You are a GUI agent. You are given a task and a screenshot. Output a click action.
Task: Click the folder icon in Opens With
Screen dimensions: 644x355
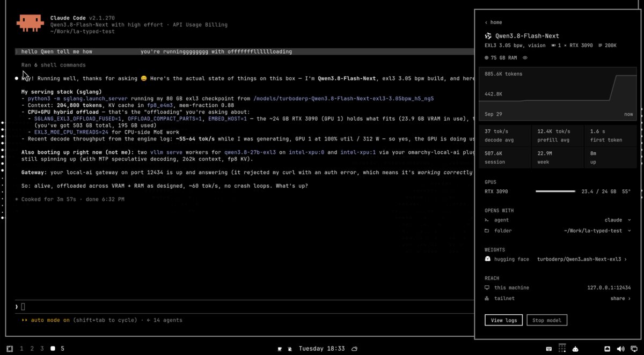click(x=487, y=231)
